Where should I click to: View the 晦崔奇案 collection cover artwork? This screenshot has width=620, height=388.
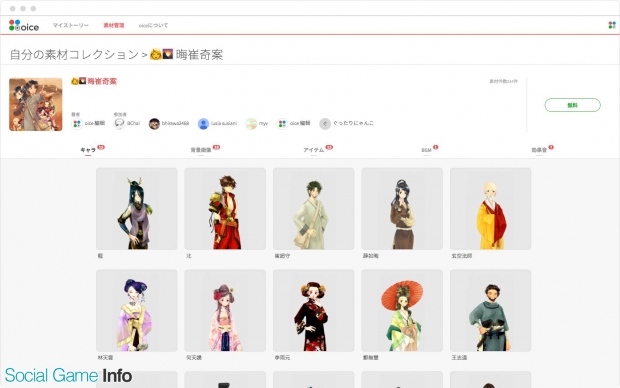pos(36,104)
